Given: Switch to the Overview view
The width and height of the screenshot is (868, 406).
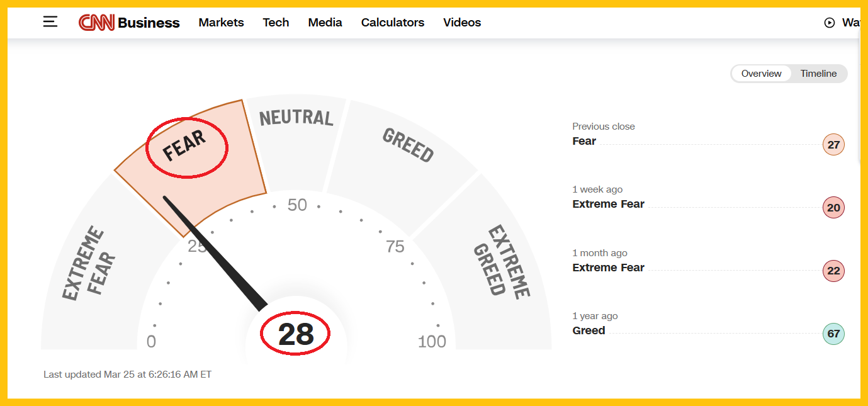Looking at the screenshot, I should (x=761, y=74).
